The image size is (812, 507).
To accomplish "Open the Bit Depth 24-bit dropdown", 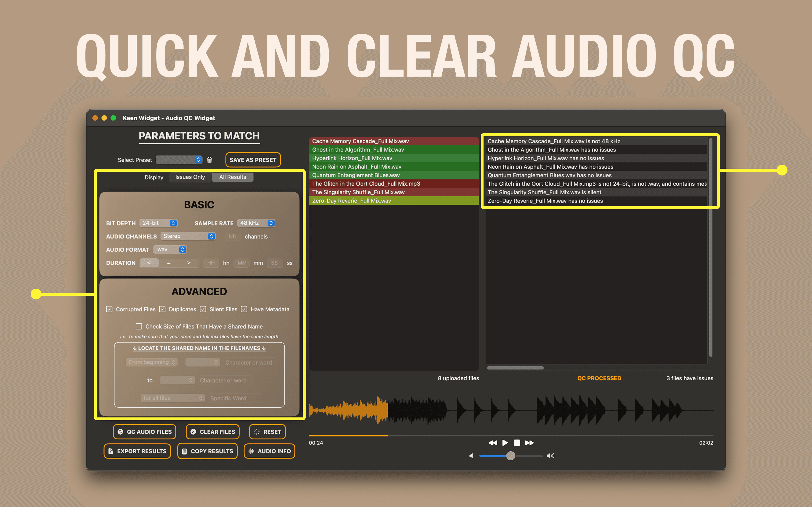I will click(158, 223).
